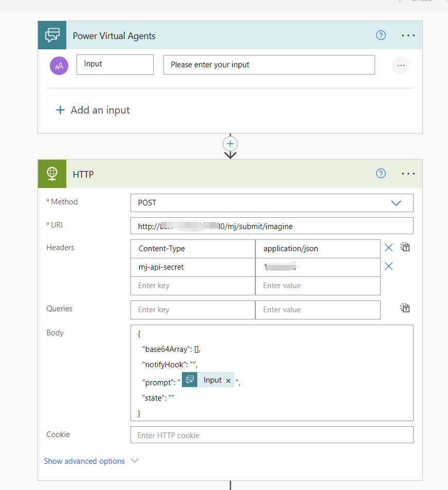Click the plus icon beside Add an input
The image size is (448, 490).
pyautogui.click(x=60, y=110)
